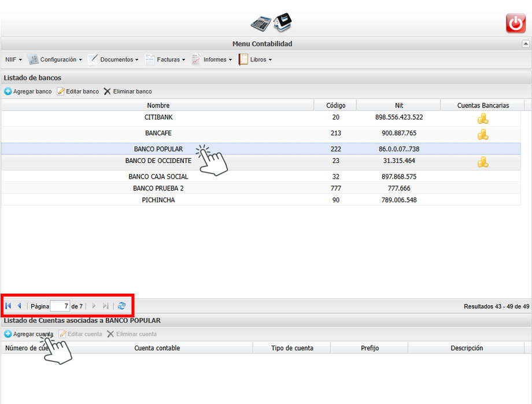The width and height of the screenshot is (532, 404).
Task: Click Prefijo column header
Action: pos(370,348)
